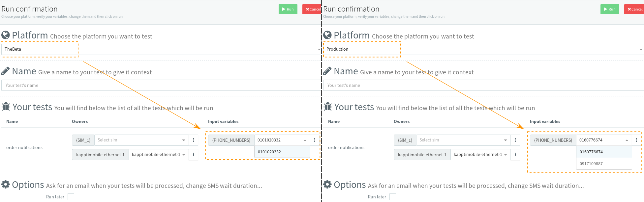Click the globe icon beside Platform in TheBeta panel
The height and width of the screenshot is (202, 644).
pyautogui.click(x=6, y=35)
